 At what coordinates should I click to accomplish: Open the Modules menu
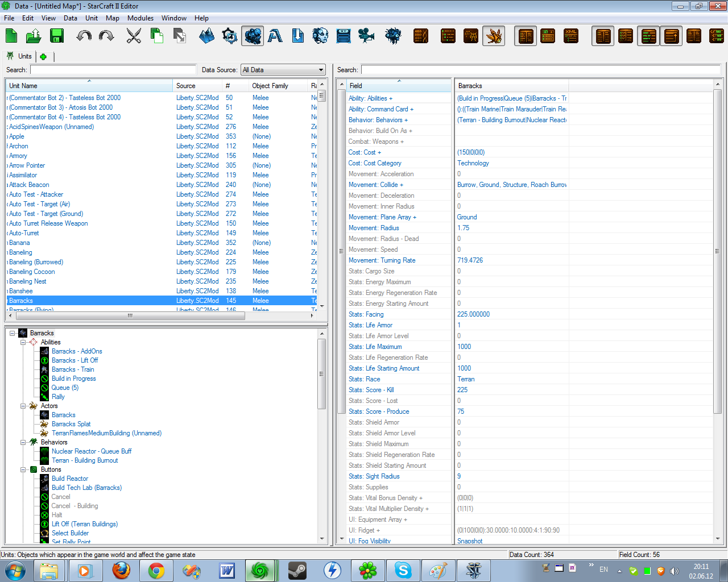click(x=140, y=18)
